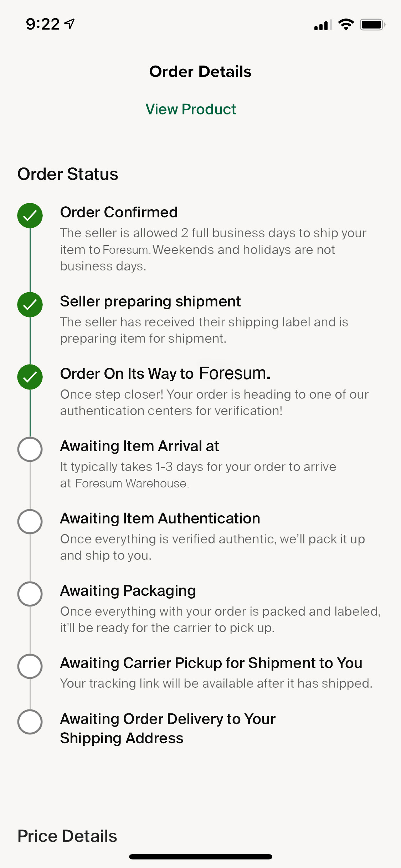Tap the empty circle for Awaiting Carrier Pickup
401x868 pixels.
30,666
